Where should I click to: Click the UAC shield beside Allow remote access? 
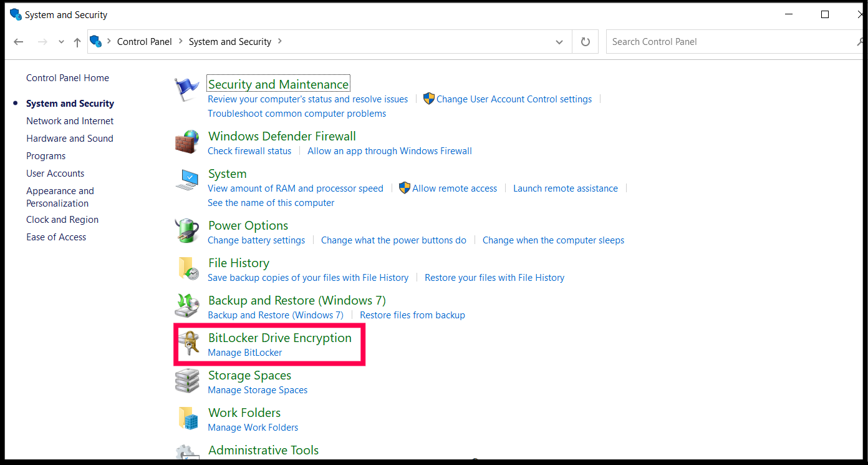point(404,188)
